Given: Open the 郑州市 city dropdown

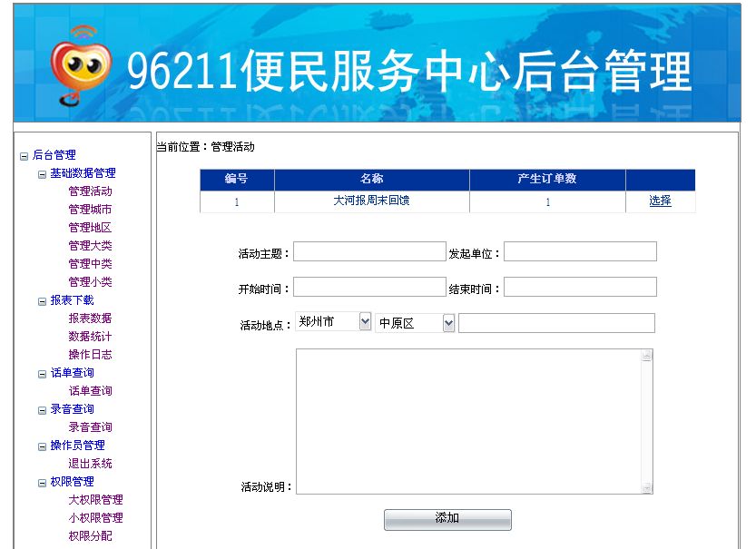Looking at the screenshot, I should [x=365, y=321].
